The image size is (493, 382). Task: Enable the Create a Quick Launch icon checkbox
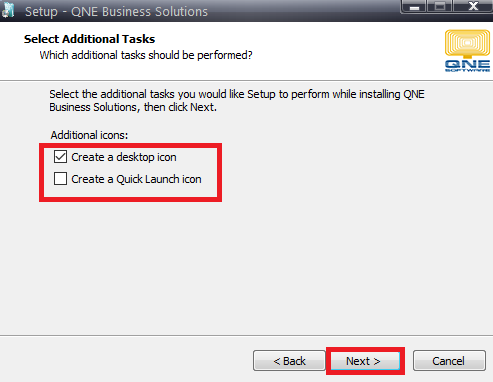[60, 179]
